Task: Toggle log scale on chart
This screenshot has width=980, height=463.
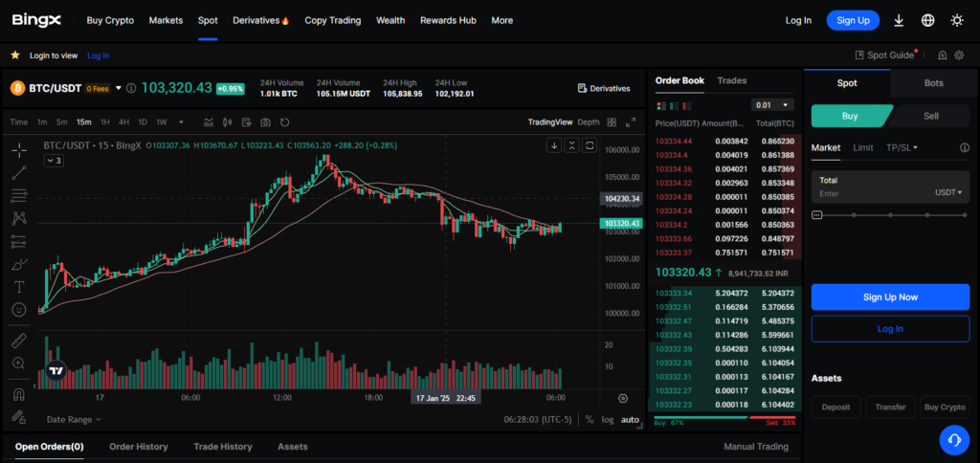Action: (608, 420)
